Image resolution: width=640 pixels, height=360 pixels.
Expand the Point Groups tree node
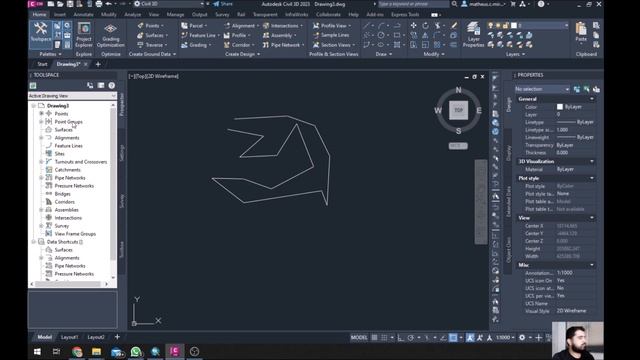[41, 122]
